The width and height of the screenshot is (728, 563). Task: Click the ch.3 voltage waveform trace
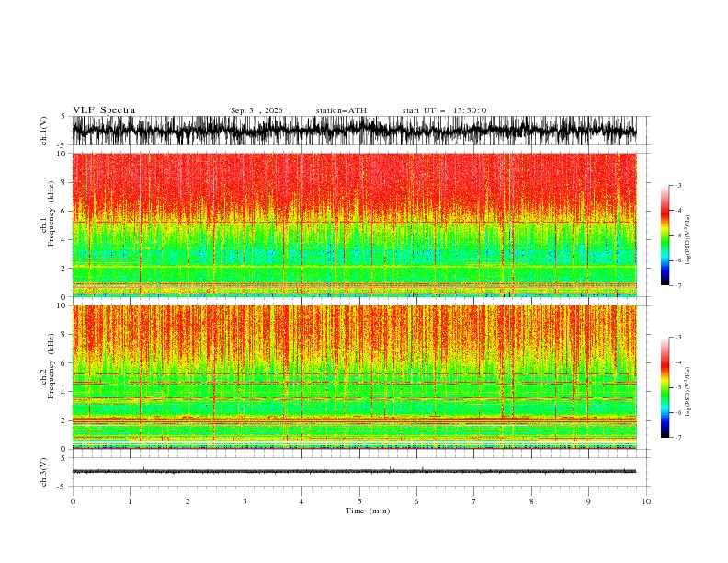tap(354, 472)
